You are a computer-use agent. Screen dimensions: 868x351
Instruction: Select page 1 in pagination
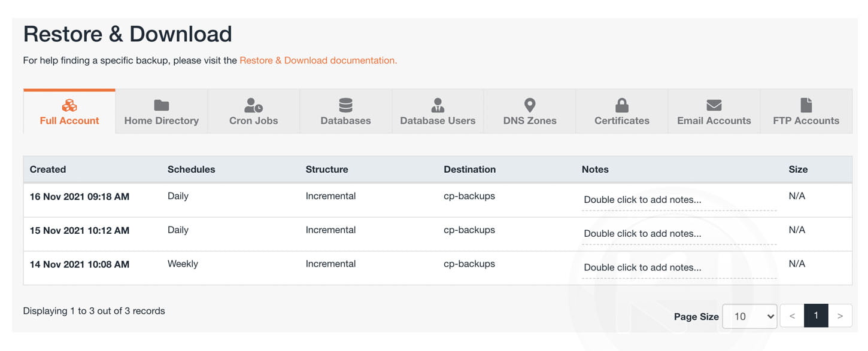(816, 316)
